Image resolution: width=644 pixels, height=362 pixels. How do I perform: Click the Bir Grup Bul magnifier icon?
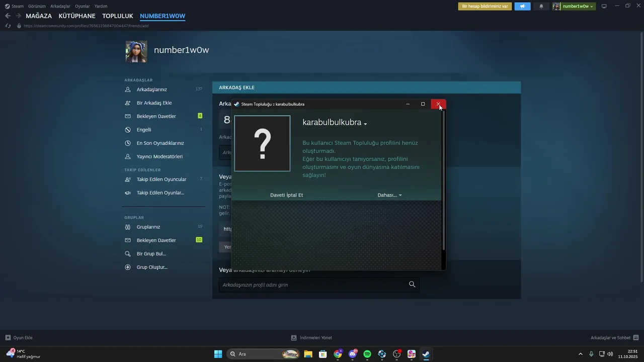point(127,254)
